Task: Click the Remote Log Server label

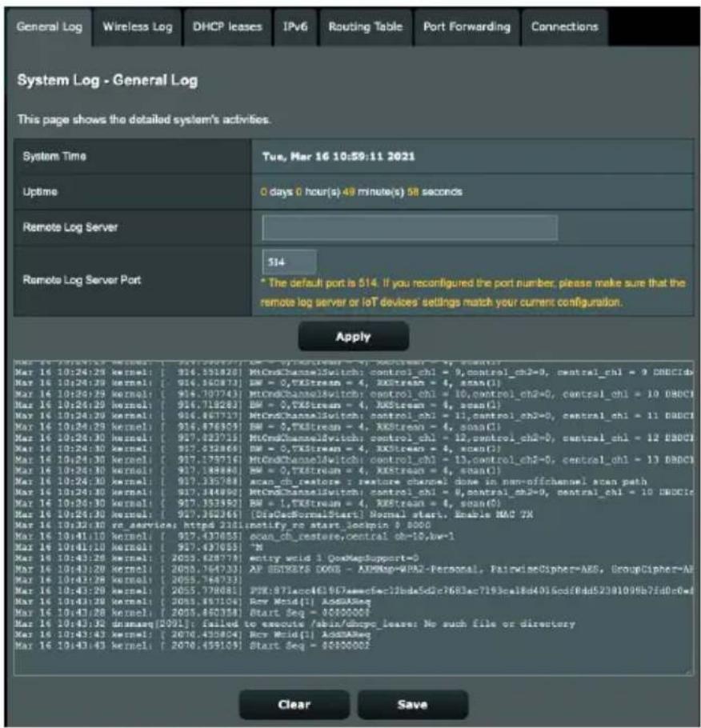Action: coord(70,227)
